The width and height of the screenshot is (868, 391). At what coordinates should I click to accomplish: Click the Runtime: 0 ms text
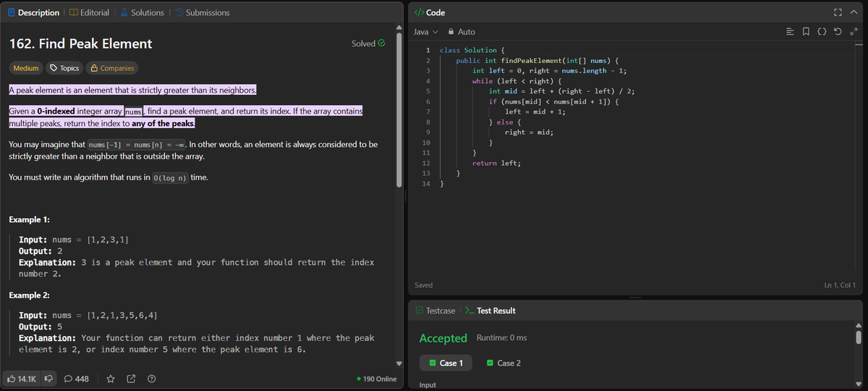pyautogui.click(x=502, y=338)
